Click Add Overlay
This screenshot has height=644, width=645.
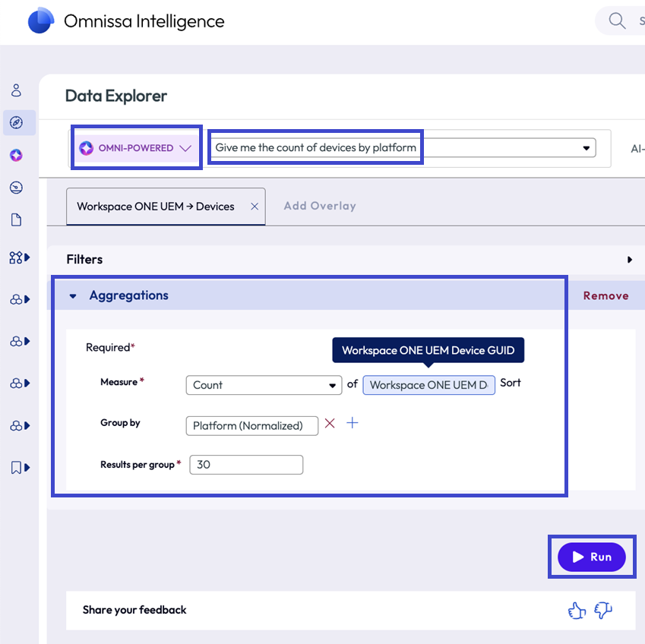[320, 206]
